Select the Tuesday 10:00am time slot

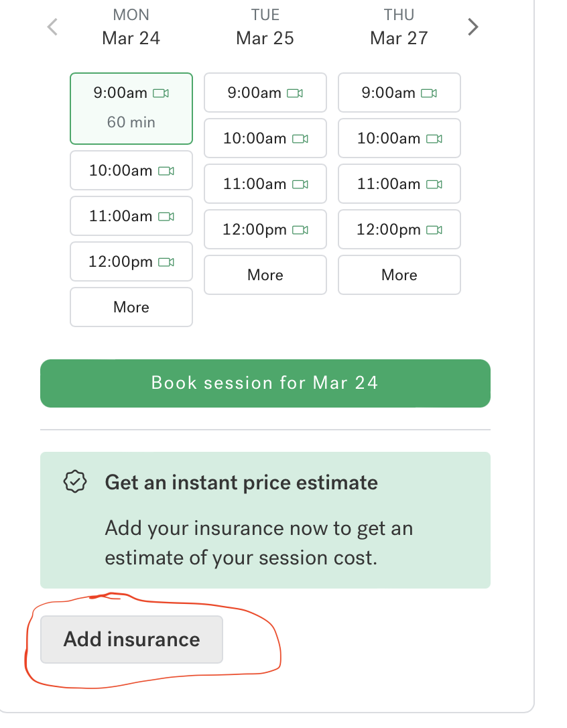[265, 138]
